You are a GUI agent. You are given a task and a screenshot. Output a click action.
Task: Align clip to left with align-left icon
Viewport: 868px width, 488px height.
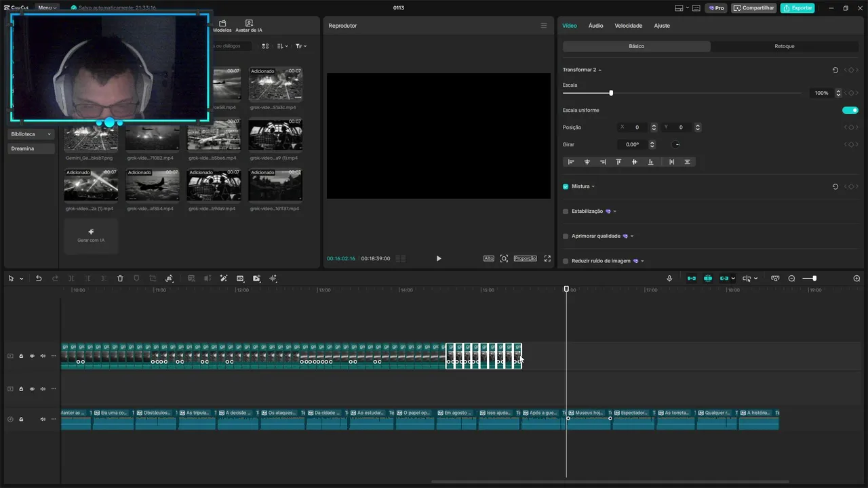click(571, 162)
